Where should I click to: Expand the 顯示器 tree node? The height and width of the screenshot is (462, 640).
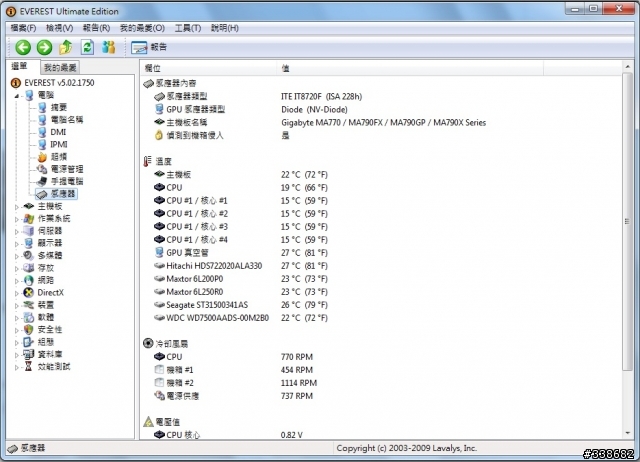tap(17, 244)
